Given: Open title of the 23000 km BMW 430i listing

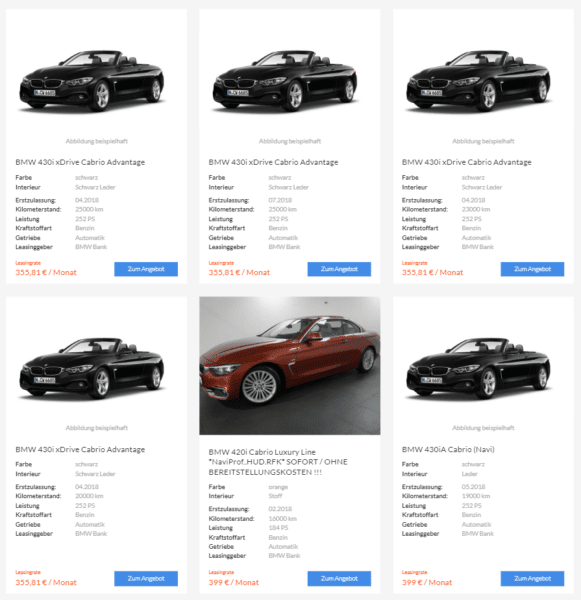Looking at the screenshot, I should tap(467, 162).
